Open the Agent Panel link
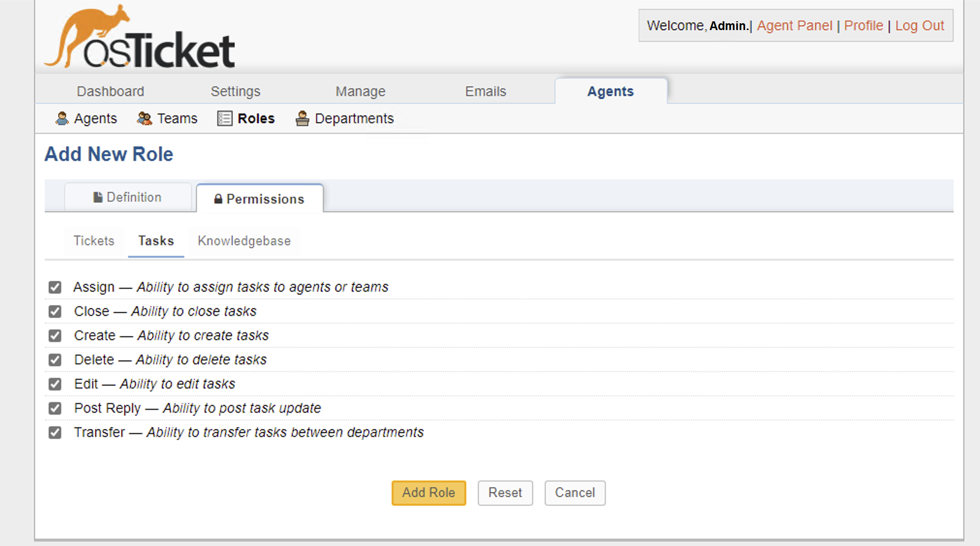This screenshot has width=980, height=546. 794,26
